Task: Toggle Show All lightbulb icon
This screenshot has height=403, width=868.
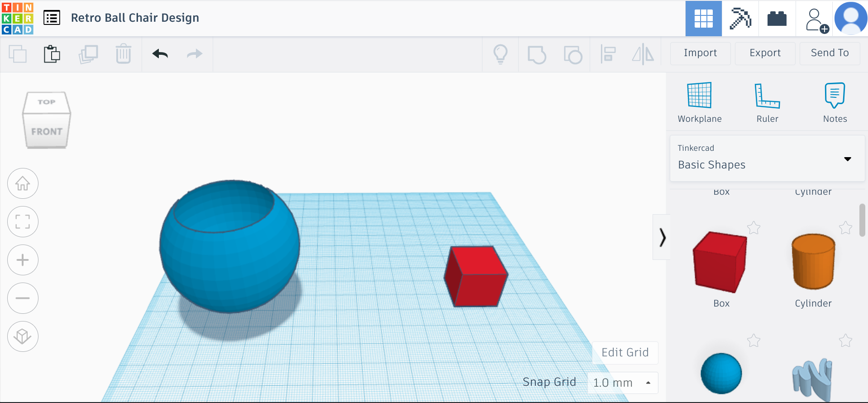Action: click(501, 54)
